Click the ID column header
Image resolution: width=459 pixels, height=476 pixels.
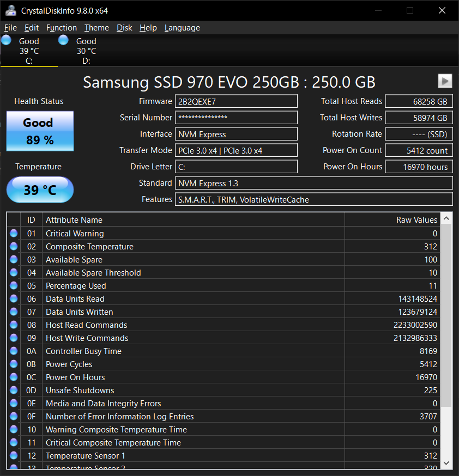point(31,220)
